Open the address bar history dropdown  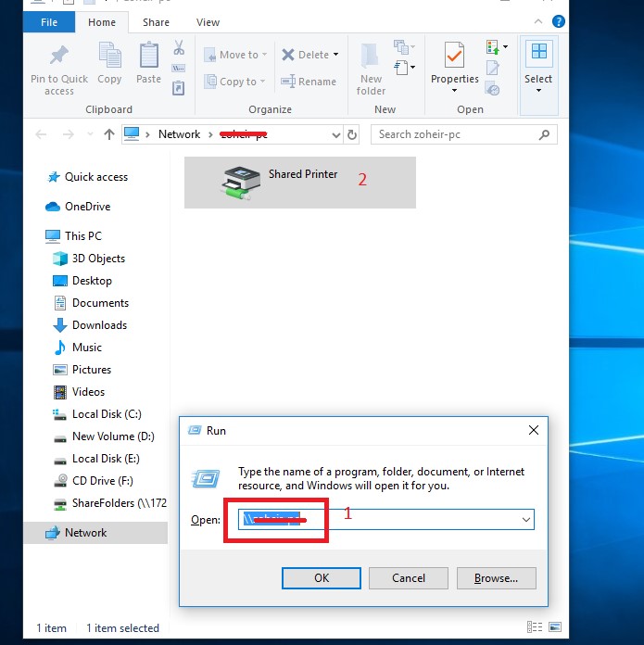335,134
